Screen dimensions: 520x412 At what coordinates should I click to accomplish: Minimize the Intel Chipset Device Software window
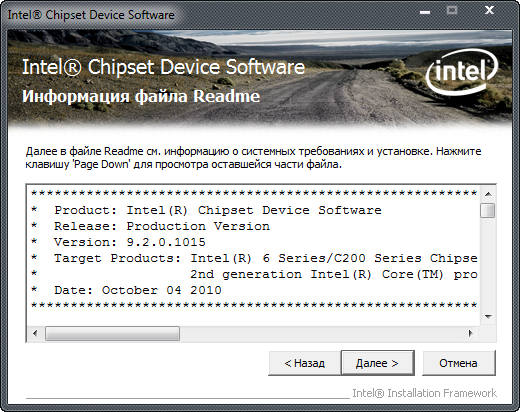point(425,11)
